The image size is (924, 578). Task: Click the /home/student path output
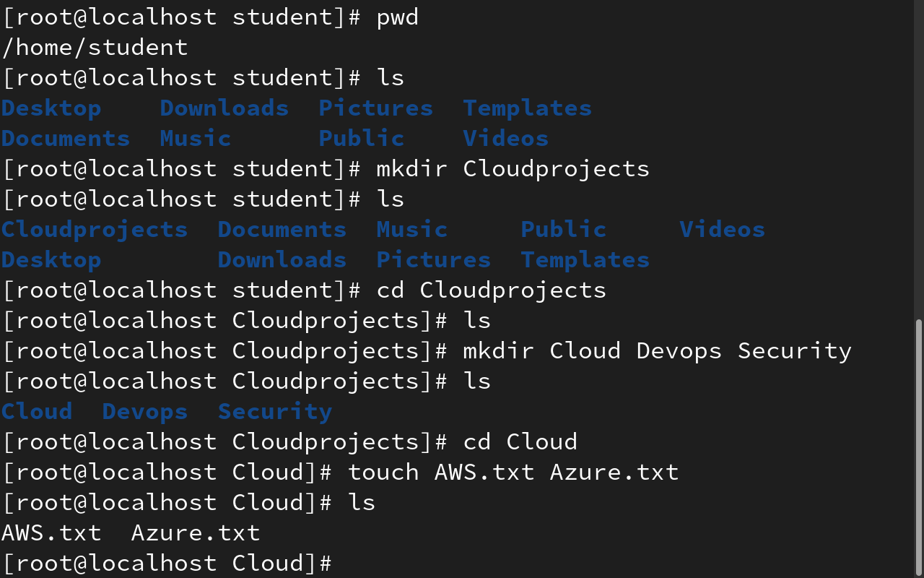[x=95, y=48]
